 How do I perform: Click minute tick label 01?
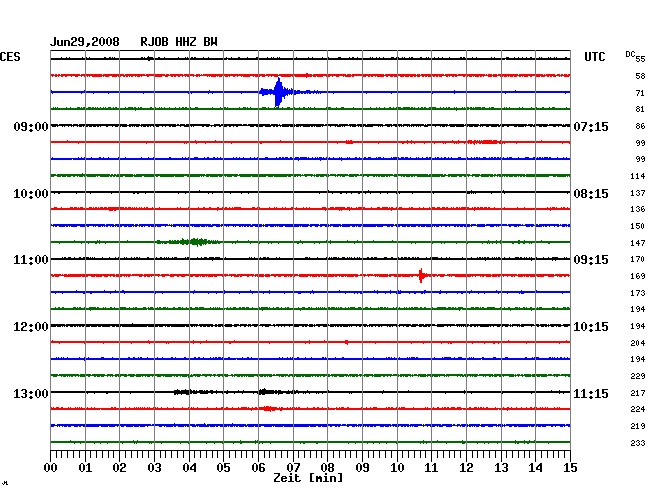coord(85,467)
